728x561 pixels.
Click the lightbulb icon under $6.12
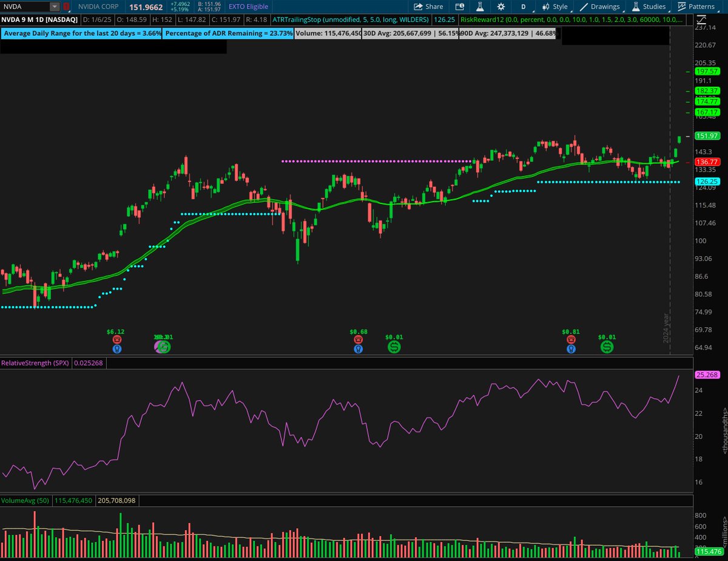coord(117,348)
